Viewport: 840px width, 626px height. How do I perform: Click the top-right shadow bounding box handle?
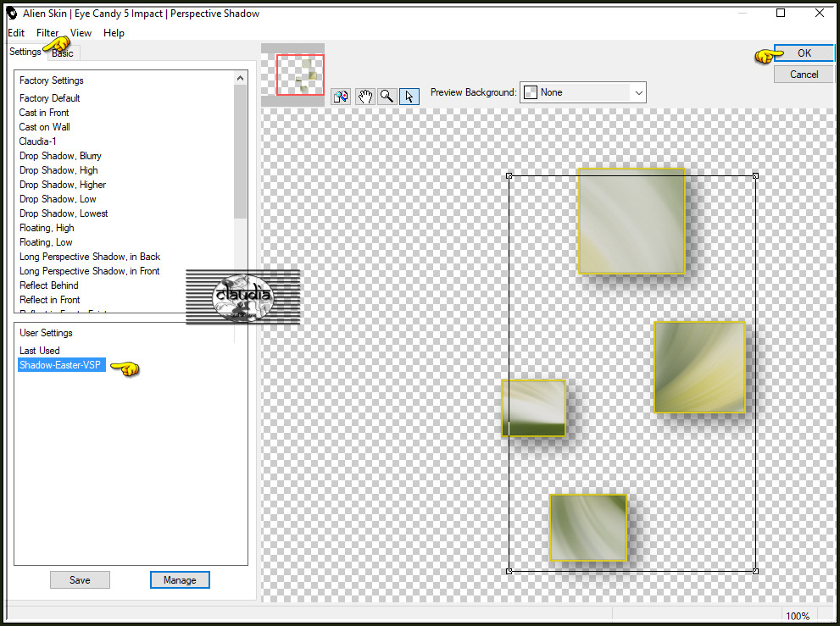pos(755,175)
